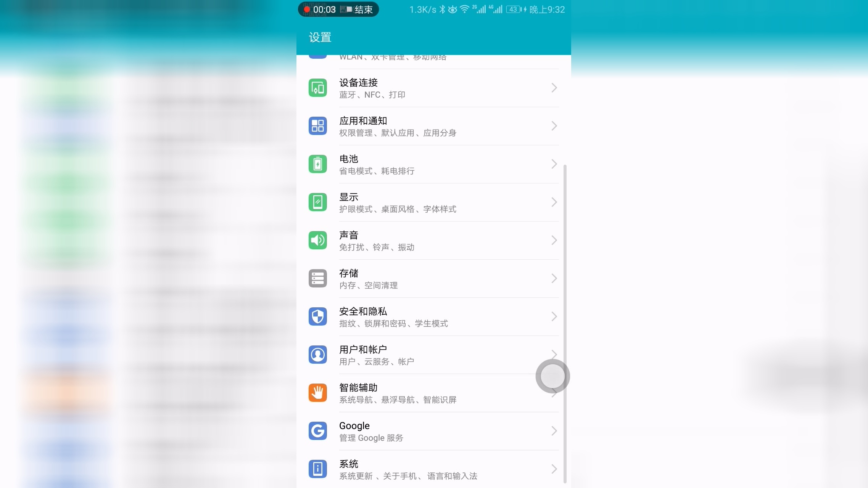
Task: Open 电池 settings entry
Action: click(x=433, y=164)
